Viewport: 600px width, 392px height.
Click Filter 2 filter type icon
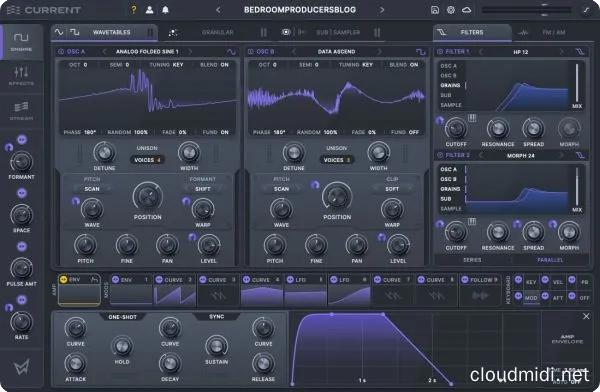[580, 155]
